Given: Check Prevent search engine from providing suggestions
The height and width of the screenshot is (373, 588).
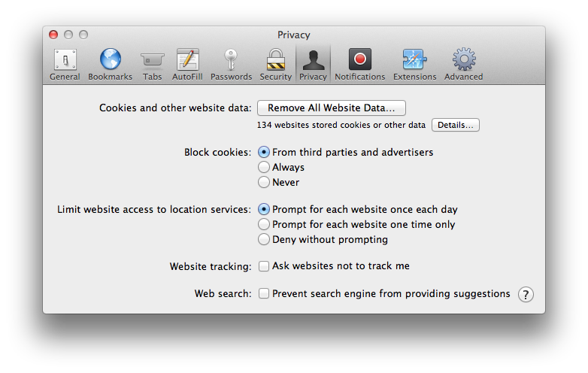Looking at the screenshot, I should point(264,293).
